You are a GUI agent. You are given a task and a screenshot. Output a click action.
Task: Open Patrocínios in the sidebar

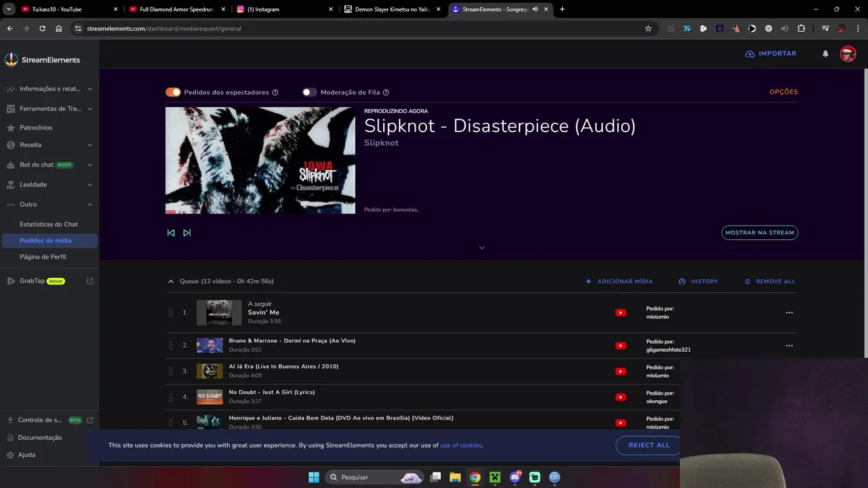pyautogui.click(x=35, y=127)
